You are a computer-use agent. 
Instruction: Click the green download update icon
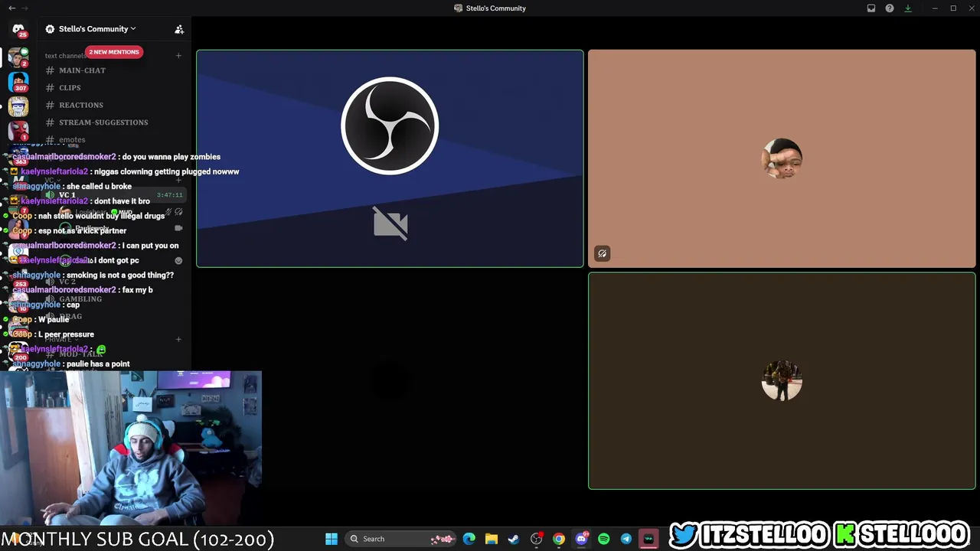(908, 8)
